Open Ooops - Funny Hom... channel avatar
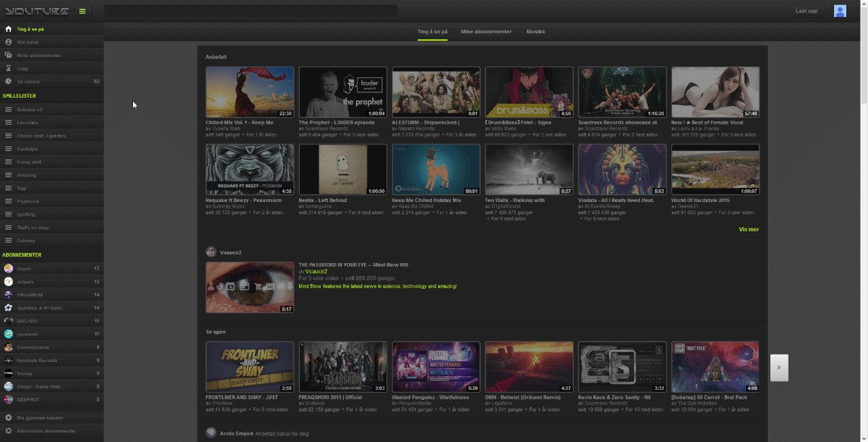Screen dimensions: 868x442 coord(8,386)
